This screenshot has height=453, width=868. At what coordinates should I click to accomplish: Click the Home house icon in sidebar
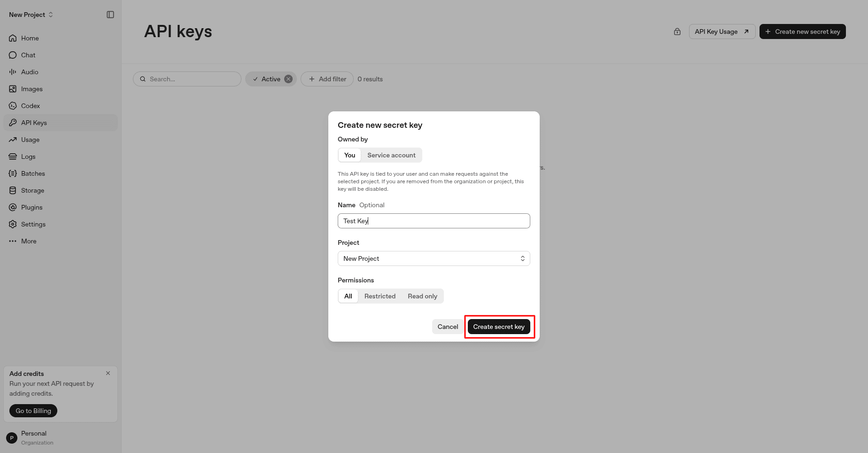tap(13, 38)
